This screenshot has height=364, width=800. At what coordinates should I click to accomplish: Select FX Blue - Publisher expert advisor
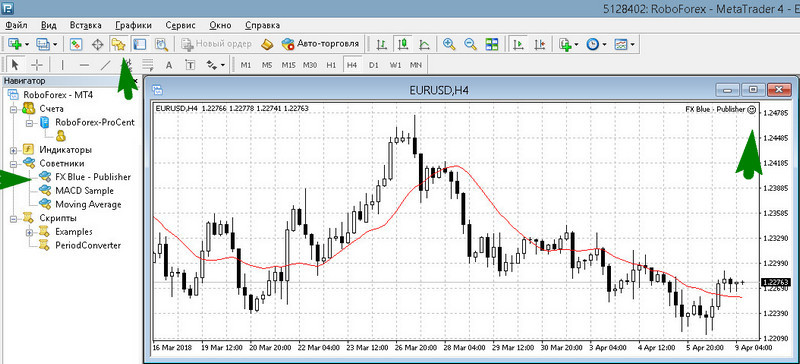93,177
